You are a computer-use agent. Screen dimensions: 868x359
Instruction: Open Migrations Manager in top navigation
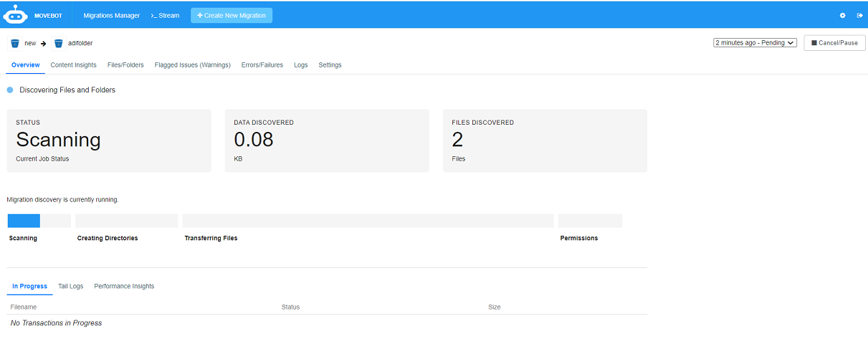[x=111, y=15]
